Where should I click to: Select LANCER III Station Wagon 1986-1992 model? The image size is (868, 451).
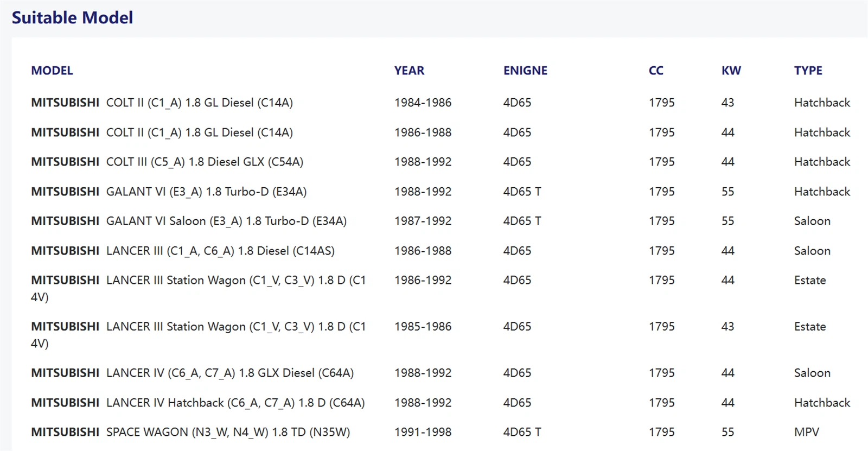pyautogui.click(x=199, y=288)
